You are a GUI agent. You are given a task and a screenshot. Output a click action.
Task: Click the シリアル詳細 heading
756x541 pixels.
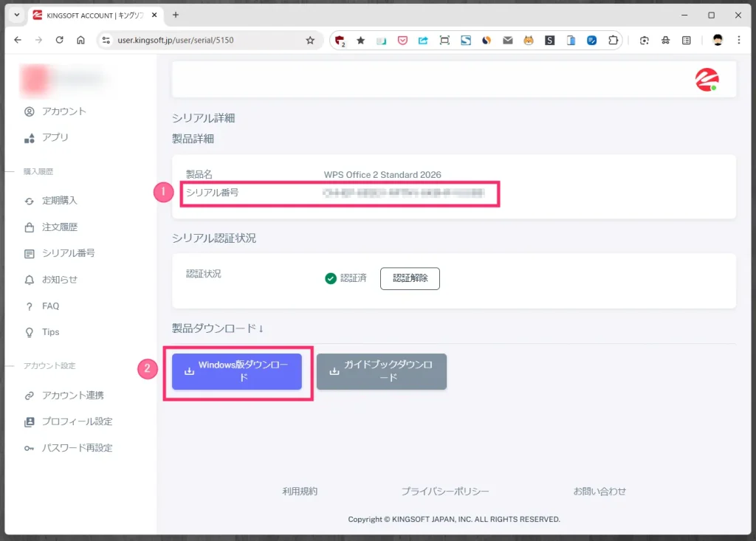click(204, 118)
